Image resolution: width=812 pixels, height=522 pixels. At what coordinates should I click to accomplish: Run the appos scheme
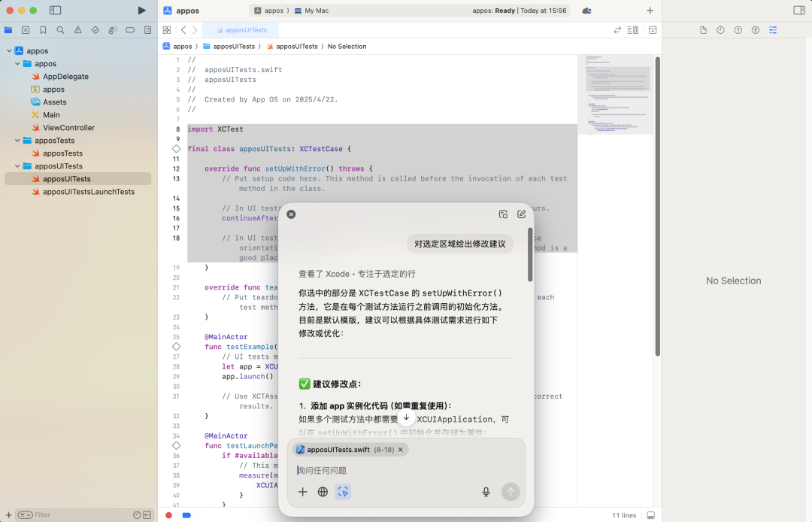click(x=141, y=11)
